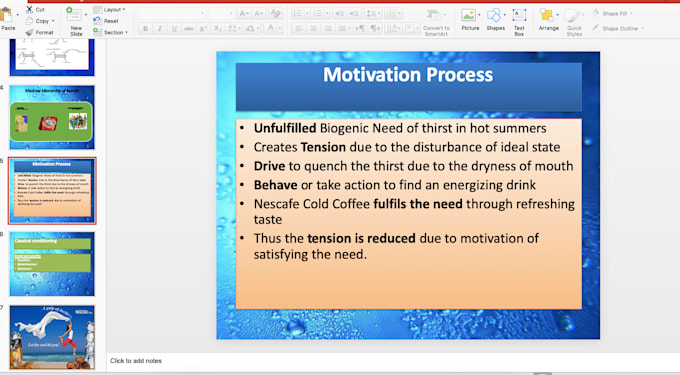Image resolution: width=680 pixels, height=375 pixels.
Task: Toggle strikethrough formatting
Action: 188,29
